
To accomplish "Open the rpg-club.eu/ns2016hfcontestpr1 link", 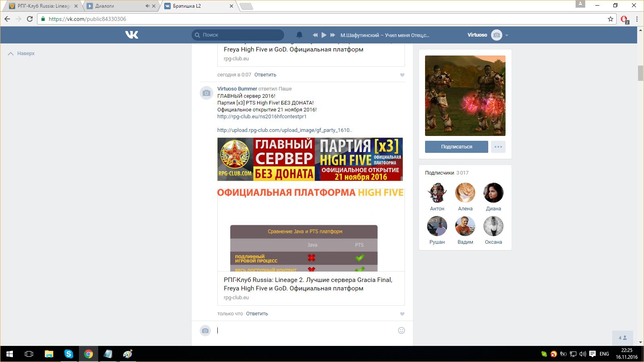I will (262, 117).
